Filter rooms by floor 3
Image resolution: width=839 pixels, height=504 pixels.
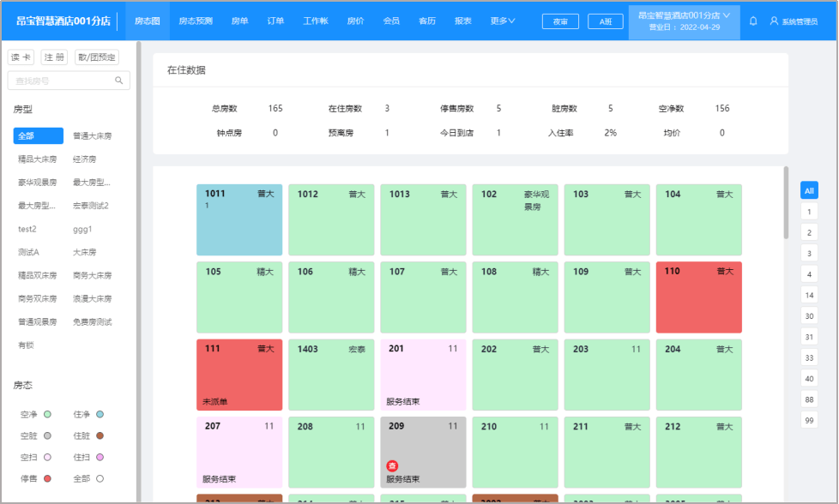[x=809, y=254]
